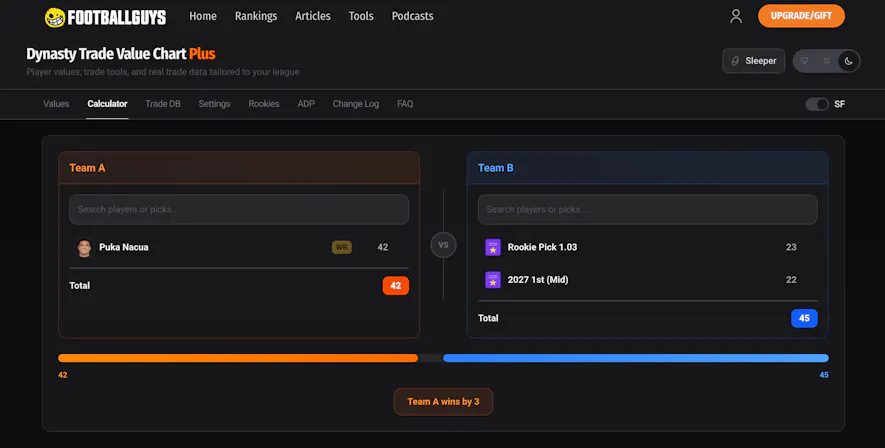The width and height of the screenshot is (885, 448).
Task: Switch to the Rookies tab
Action: coord(264,104)
